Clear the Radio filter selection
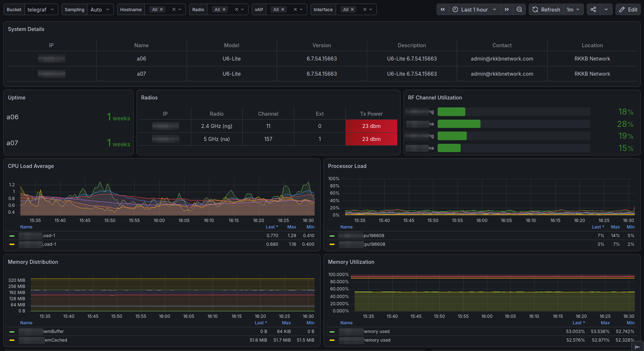644x351 pixels. coord(237,10)
